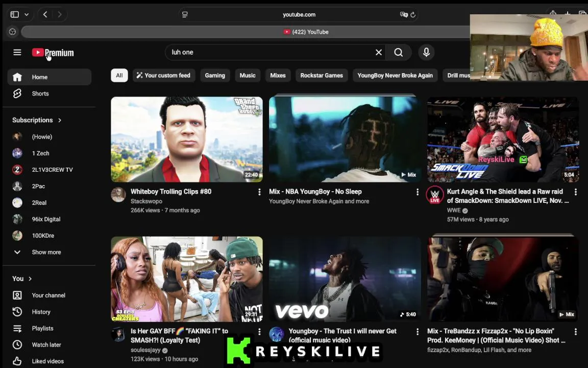Select the Music filter chip
Screen dimensions: 588x368
point(248,76)
